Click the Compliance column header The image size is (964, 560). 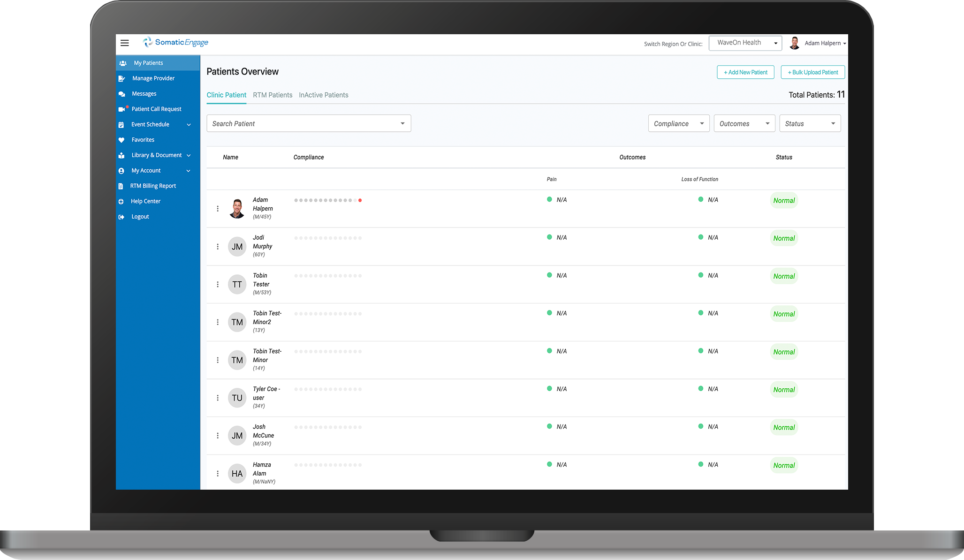click(x=309, y=157)
